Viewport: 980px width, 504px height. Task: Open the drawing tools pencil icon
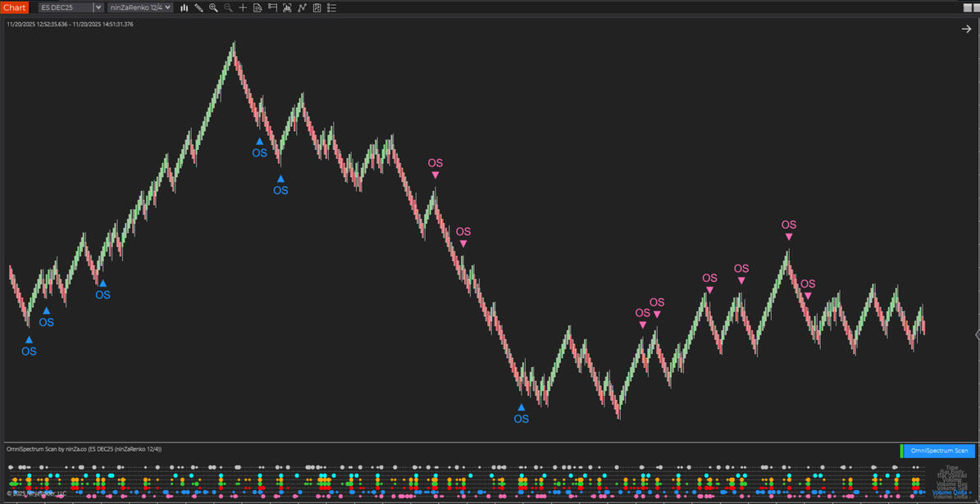coord(199,7)
